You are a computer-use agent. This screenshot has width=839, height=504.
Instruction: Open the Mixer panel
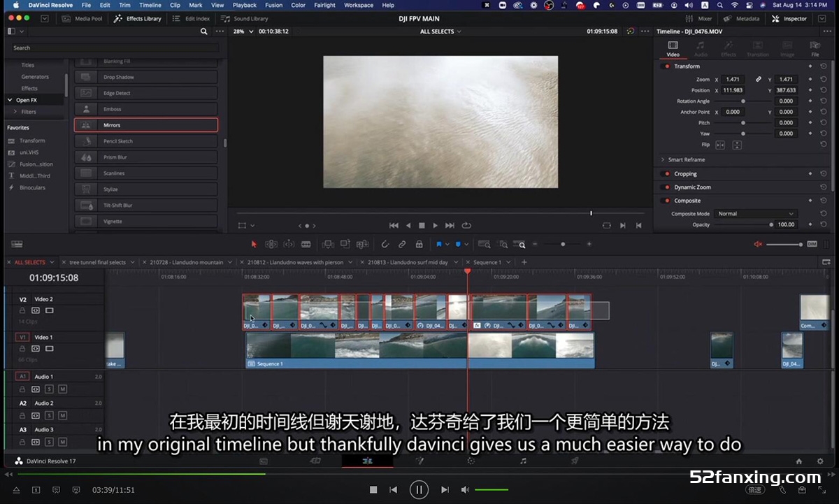pos(699,19)
